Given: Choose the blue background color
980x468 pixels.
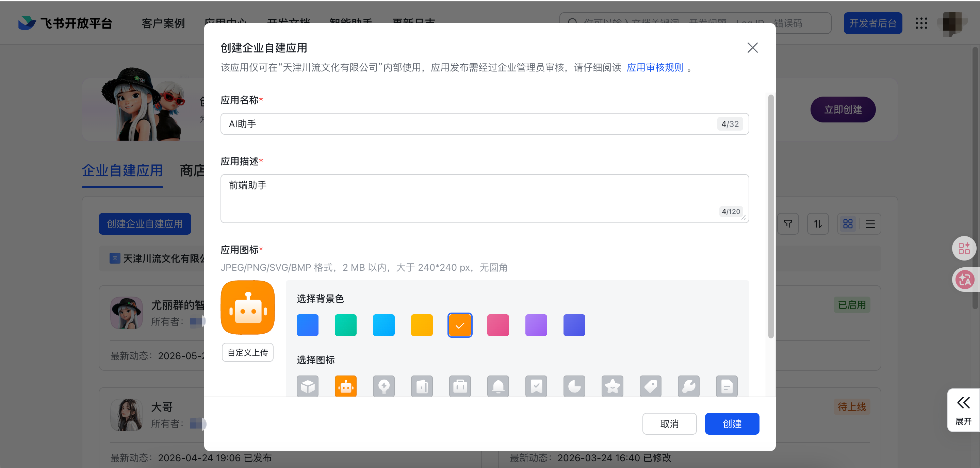Looking at the screenshot, I should point(307,325).
